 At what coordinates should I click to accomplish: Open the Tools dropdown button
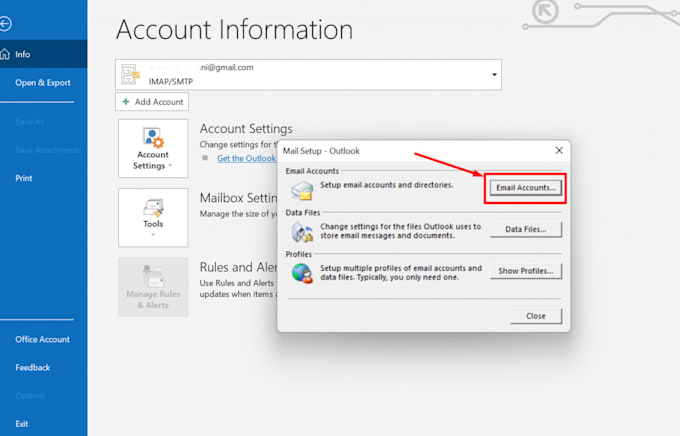tap(153, 217)
